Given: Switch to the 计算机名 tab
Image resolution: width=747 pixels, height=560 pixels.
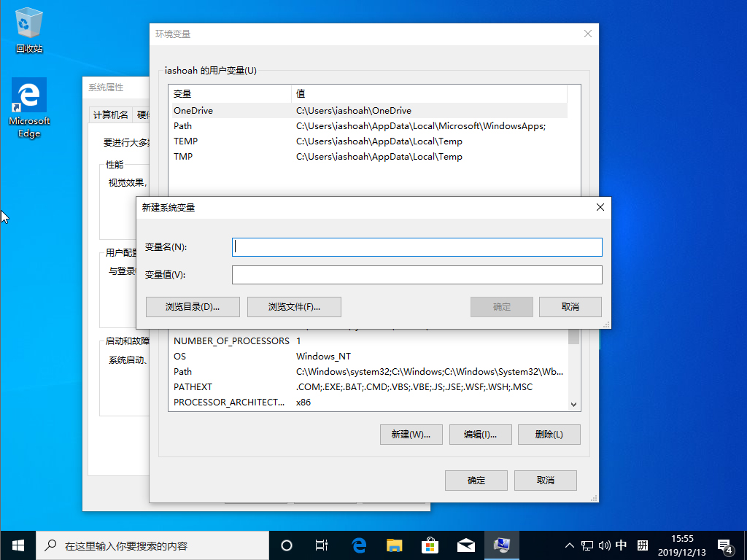Looking at the screenshot, I should point(114,114).
